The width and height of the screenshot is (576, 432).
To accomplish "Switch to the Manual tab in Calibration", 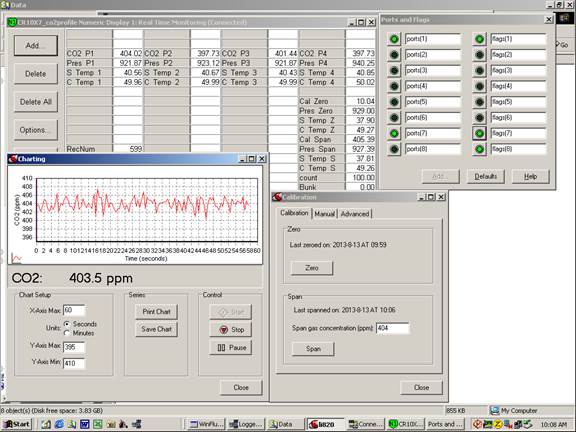I will tap(324, 214).
